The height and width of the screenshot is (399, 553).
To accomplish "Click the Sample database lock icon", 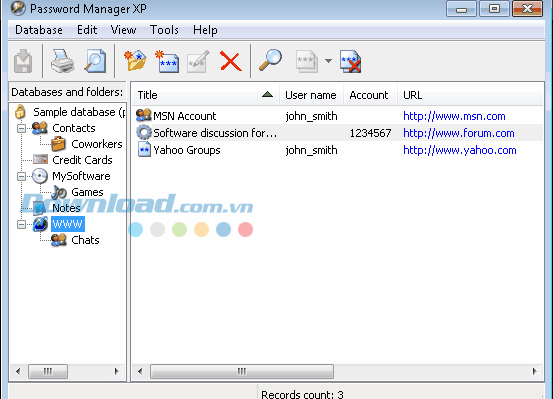I will (x=20, y=112).
